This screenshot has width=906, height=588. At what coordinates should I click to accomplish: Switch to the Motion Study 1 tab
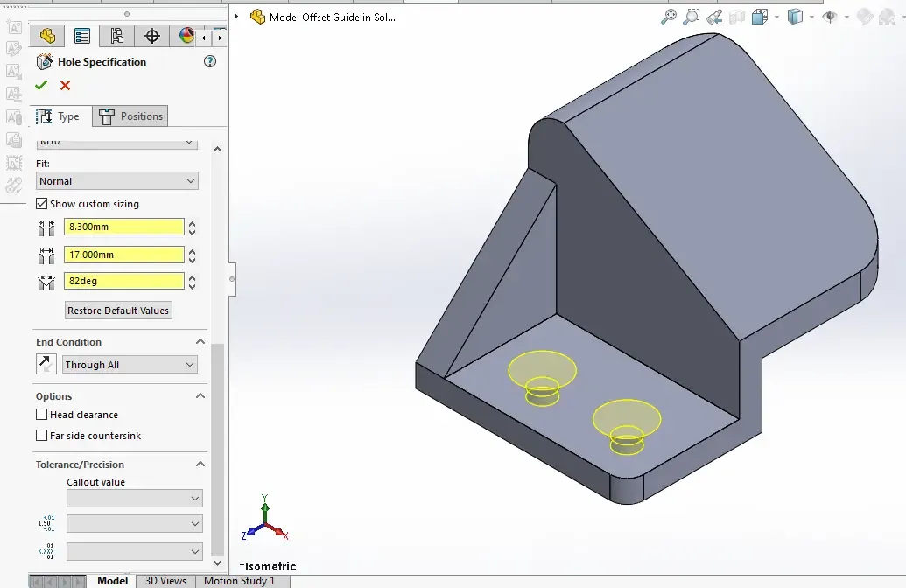tap(239, 581)
